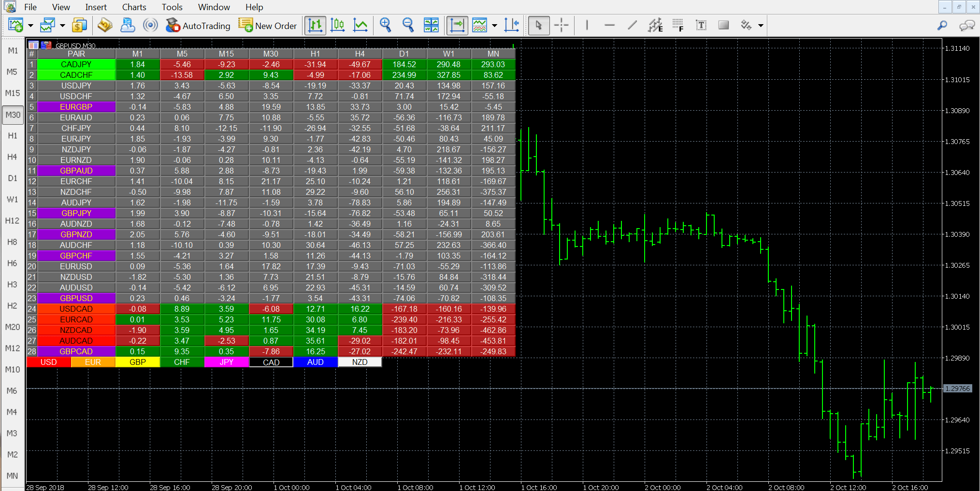Select M1 in the timeframe sidebar
The height and width of the screenshot is (491, 980).
click(13, 51)
